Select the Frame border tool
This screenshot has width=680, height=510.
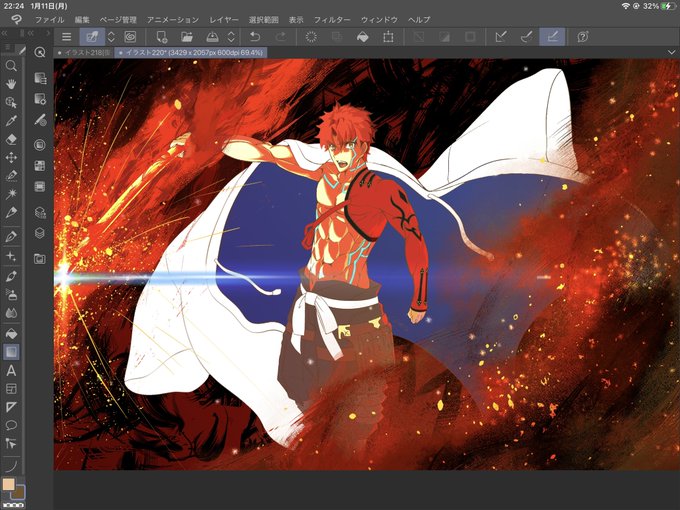coord(11,389)
